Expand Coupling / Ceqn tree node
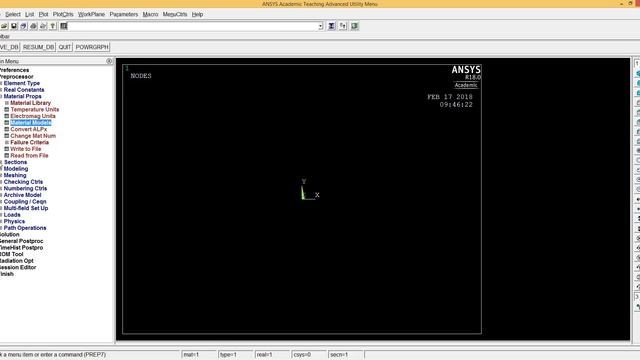 click(25, 202)
